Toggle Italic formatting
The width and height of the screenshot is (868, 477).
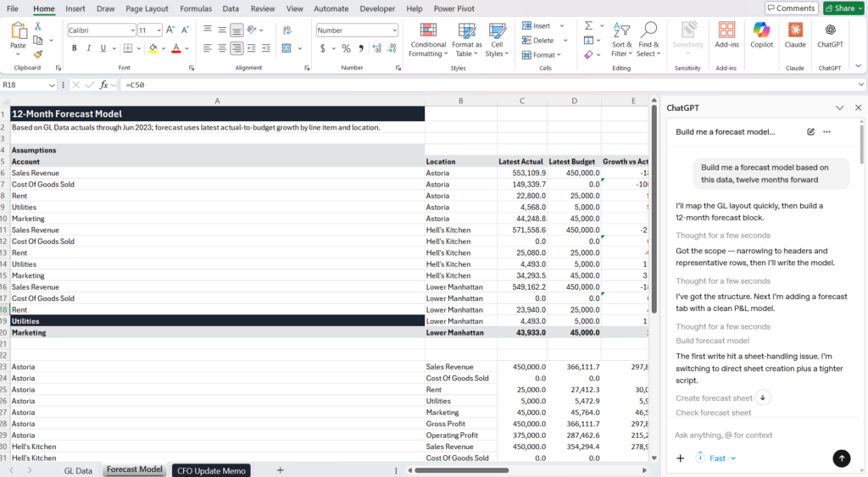click(x=88, y=48)
